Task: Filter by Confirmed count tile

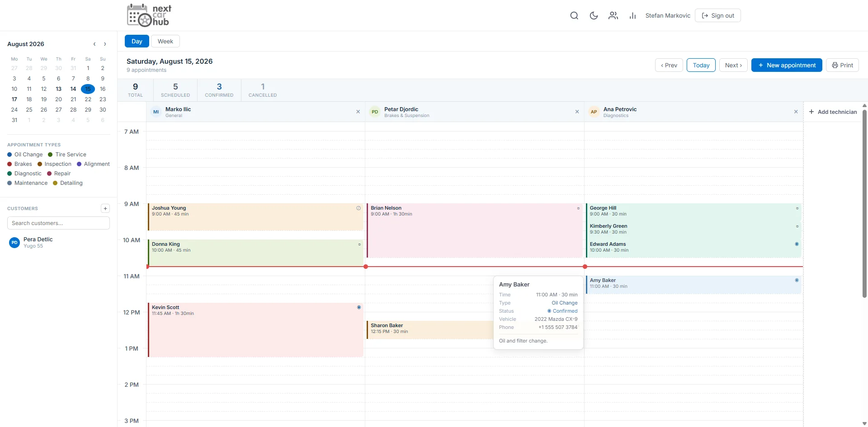Action: [219, 90]
